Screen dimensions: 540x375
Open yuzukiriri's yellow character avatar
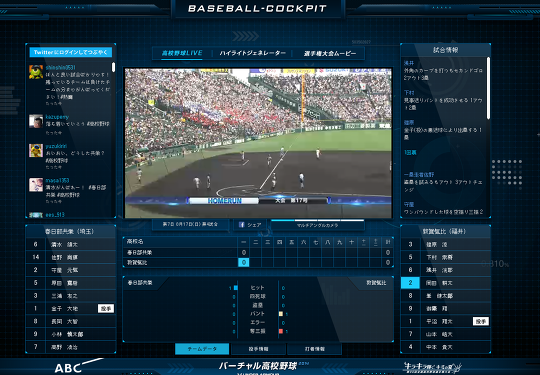36,150
